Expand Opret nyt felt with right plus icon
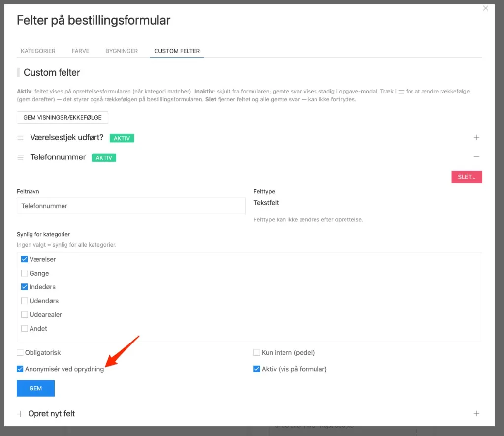The width and height of the screenshot is (504, 436). tap(476, 413)
